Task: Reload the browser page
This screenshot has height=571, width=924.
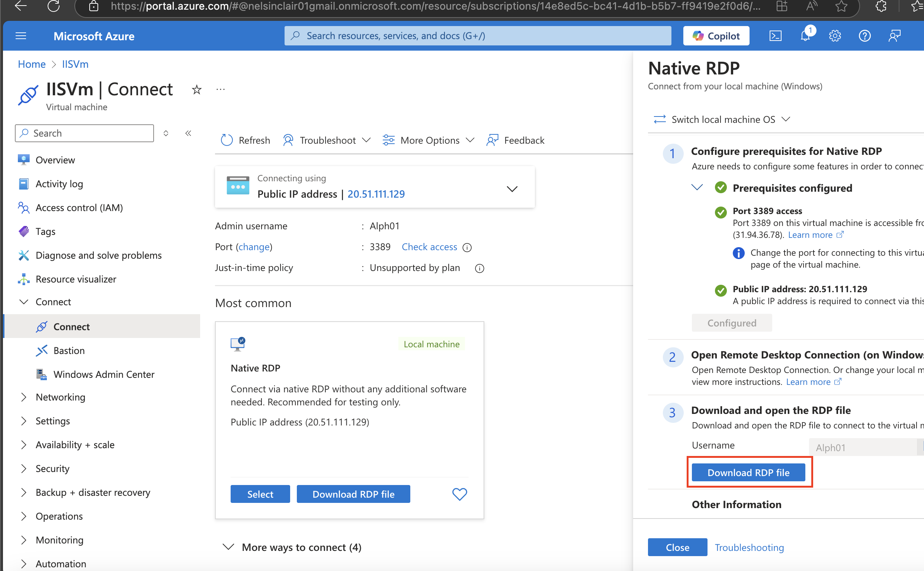Action: tap(54, 6)
